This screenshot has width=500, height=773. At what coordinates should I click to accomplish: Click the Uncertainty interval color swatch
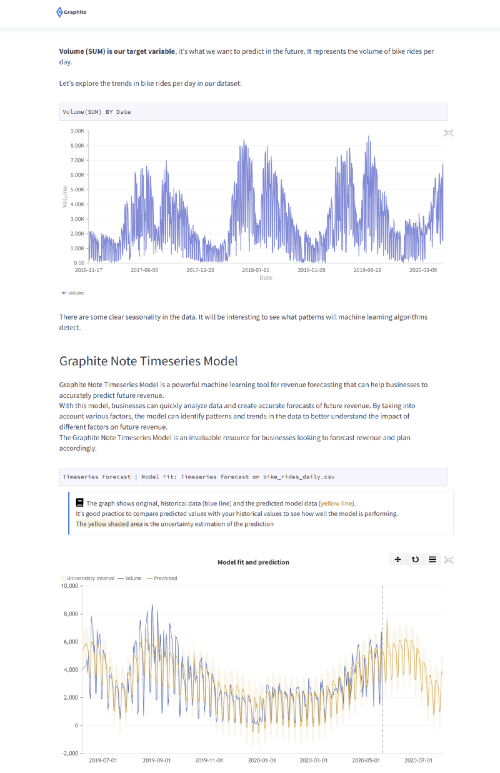pos(63,578)
